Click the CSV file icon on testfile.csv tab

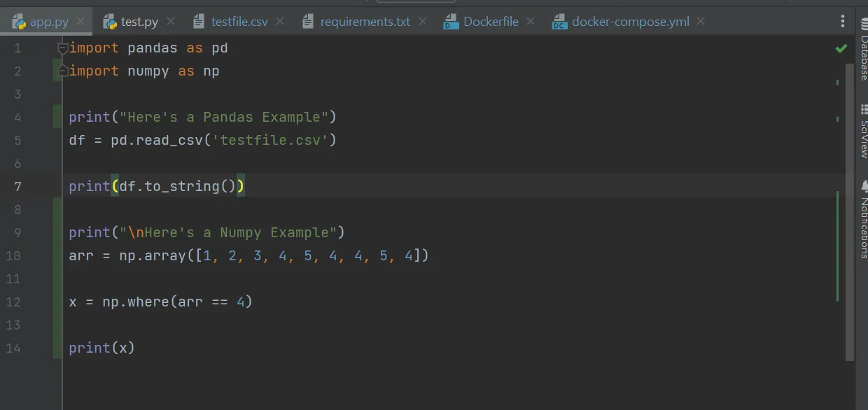click(x=199, y=22)
